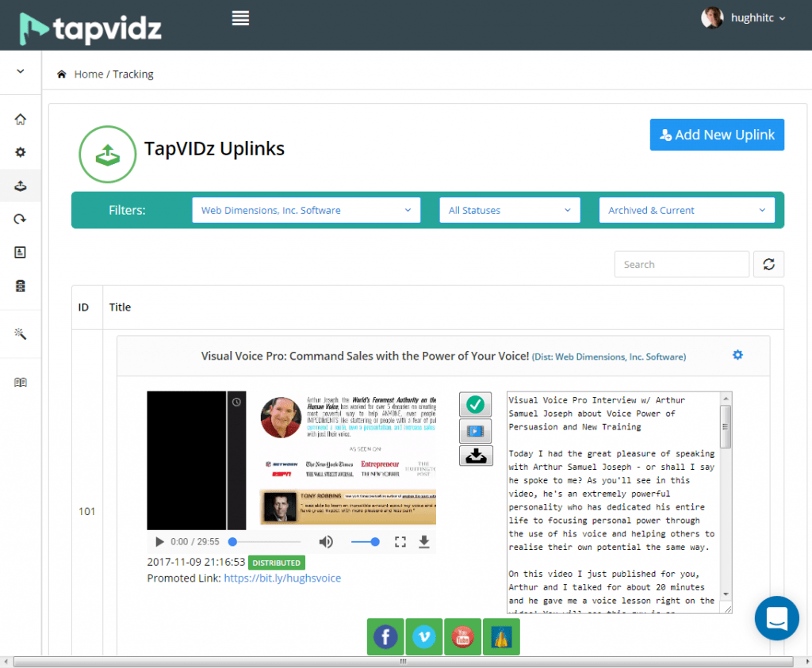Click the 101 ID cell

(x=87, y=512)
